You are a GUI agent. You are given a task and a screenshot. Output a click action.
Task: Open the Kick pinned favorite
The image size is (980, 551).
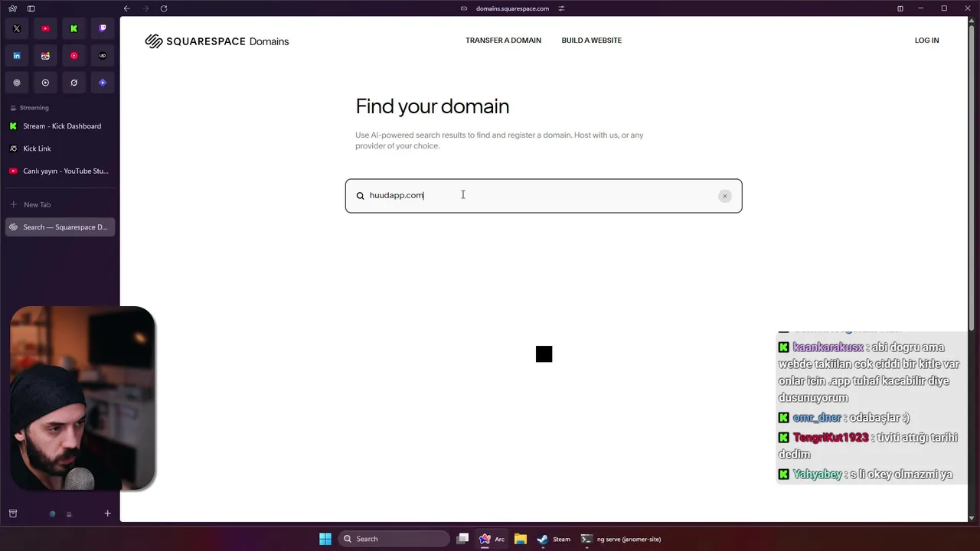(74, 28)
